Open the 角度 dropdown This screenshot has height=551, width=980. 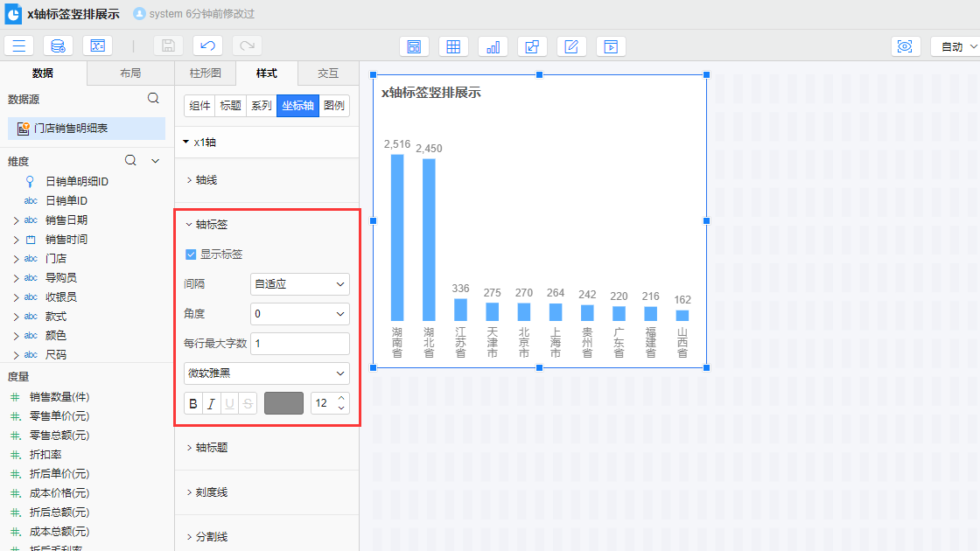pos(299,313)
